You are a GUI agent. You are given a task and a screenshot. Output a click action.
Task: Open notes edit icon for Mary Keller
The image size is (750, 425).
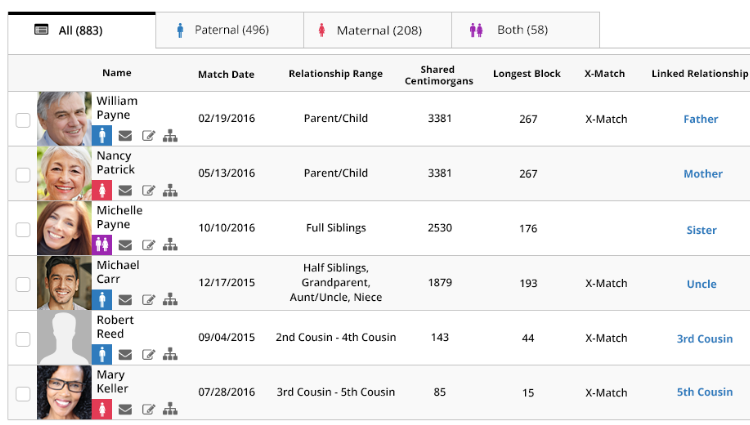point(148,408)
